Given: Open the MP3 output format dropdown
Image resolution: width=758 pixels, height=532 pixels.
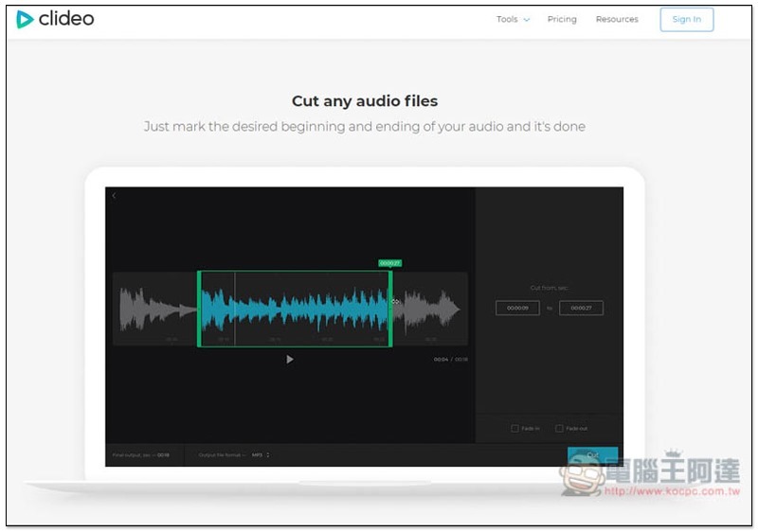Looking at the screenshot, I should click(x=261, y=454).
